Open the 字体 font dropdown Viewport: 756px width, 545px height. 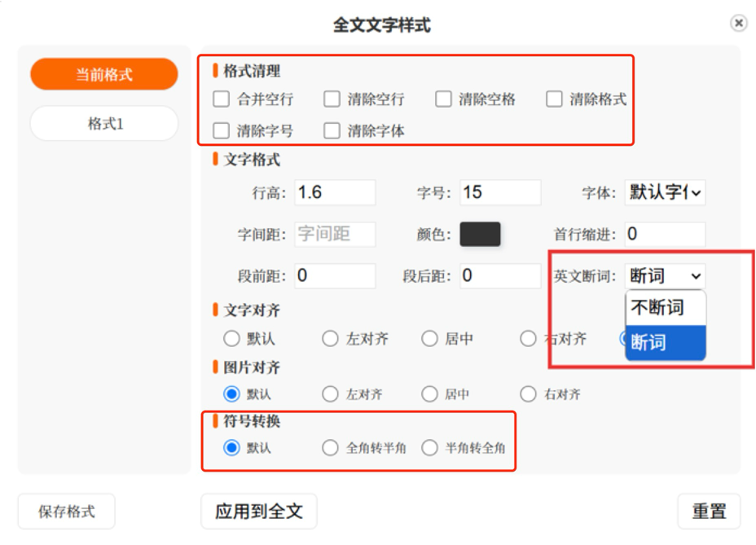665,193
